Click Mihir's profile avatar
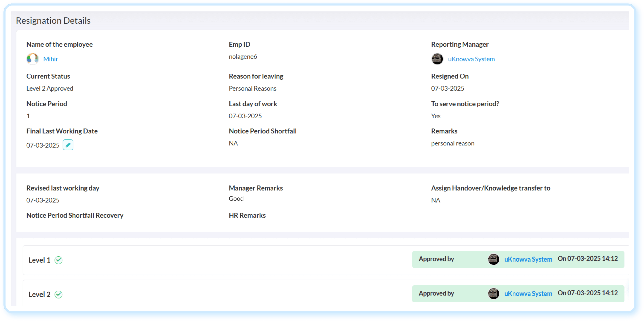The image size is (644, 321). pos(32,59)
